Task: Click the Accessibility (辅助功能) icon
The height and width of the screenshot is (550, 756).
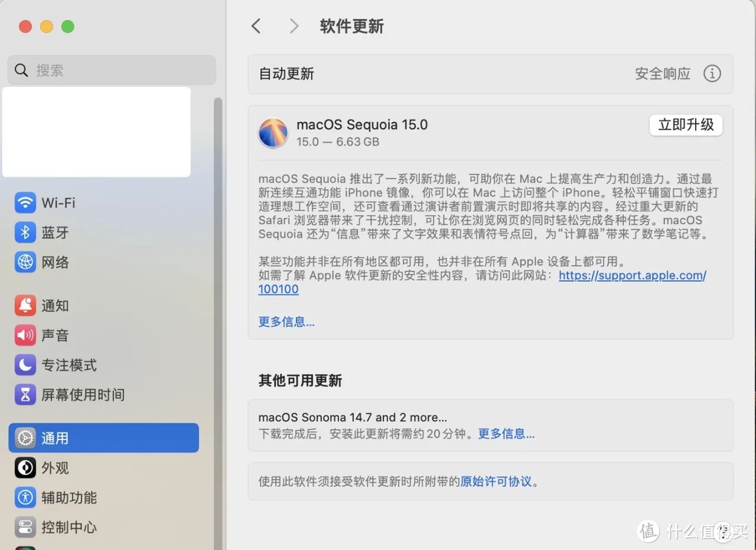Action: click(25, 497)
